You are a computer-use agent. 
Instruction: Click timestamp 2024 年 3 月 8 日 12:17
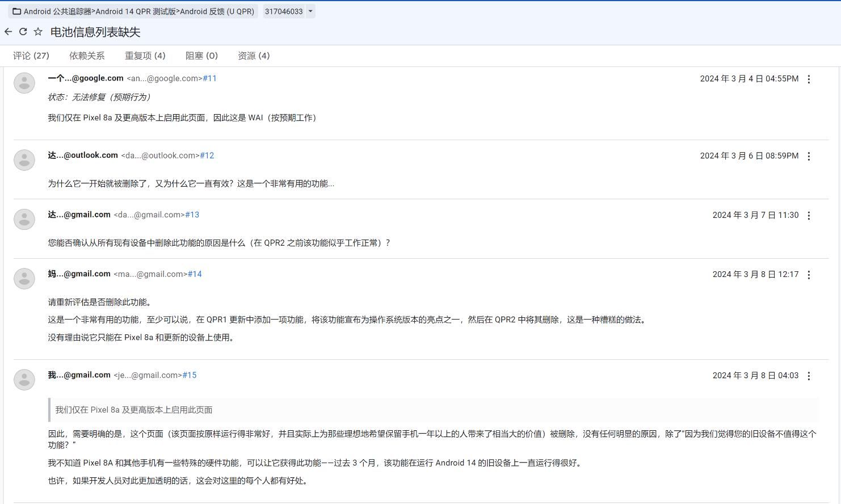point(755,274)
